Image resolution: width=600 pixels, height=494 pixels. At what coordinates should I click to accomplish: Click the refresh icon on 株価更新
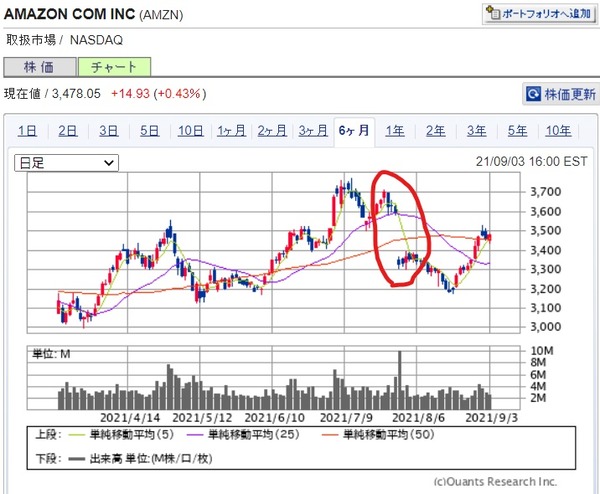click(x=533, y=94)
